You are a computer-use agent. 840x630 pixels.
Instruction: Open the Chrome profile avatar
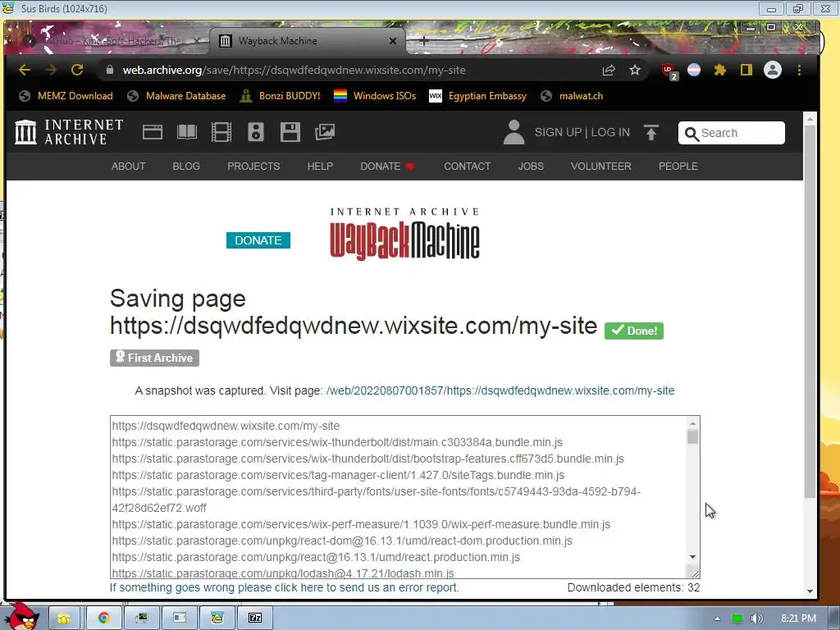pos(773,71)
